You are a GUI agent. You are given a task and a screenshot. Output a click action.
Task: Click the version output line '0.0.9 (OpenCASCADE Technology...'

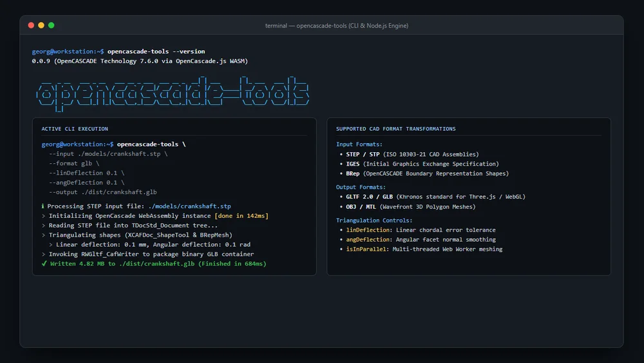point(140,61)
